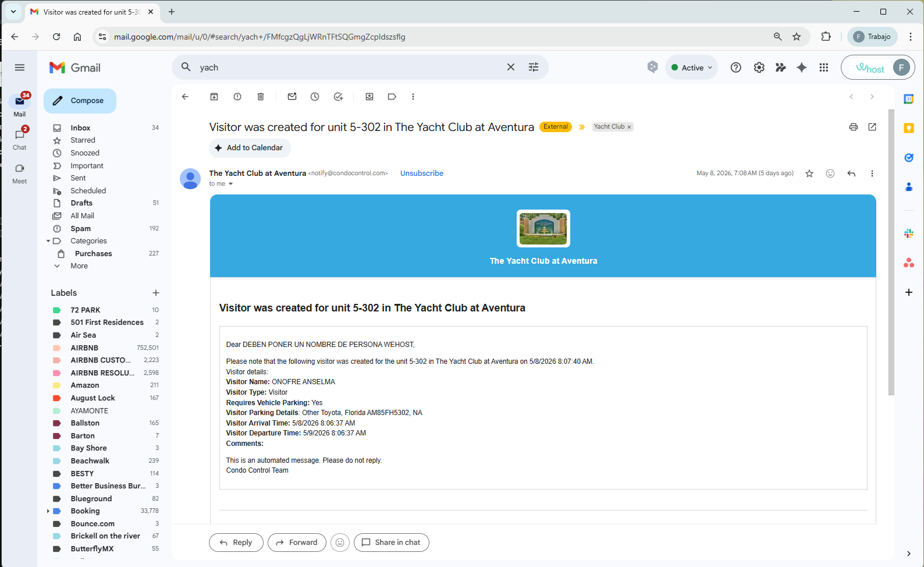Open Contacts side panel
This screenshot has height=567, width=924.
[x=909, y=187]
